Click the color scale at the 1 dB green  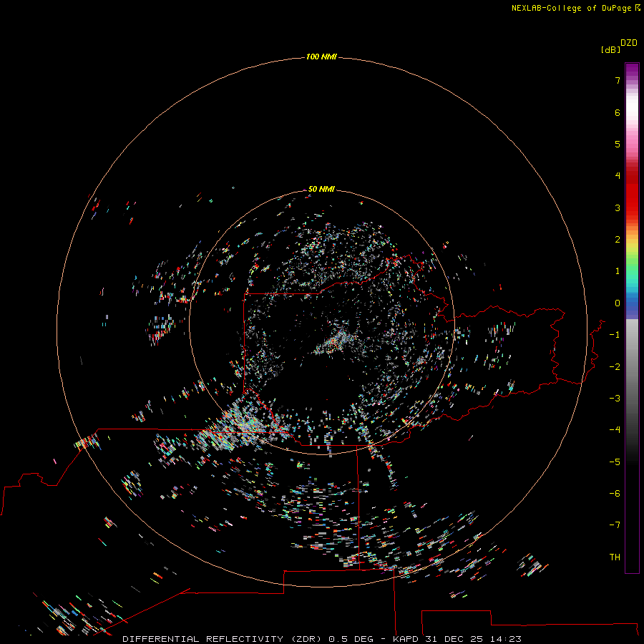(x=632, y=271)
